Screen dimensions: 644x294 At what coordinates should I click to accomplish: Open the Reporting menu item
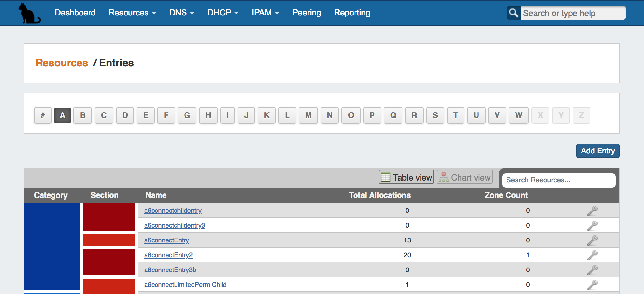352,13
